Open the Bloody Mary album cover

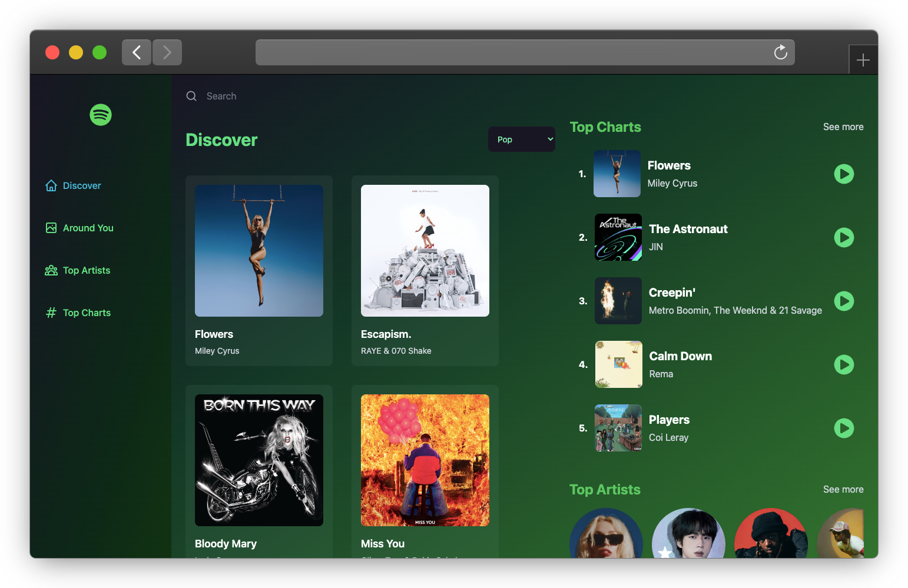[259, 460]
